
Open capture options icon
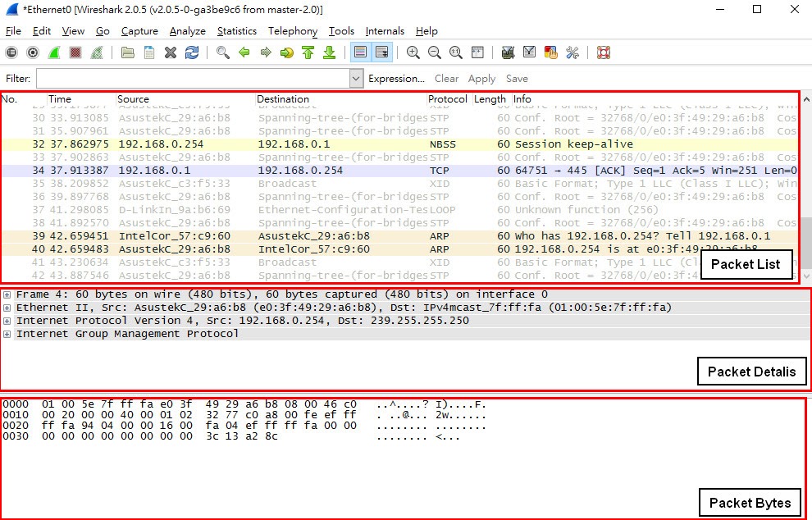click(33, 52)
